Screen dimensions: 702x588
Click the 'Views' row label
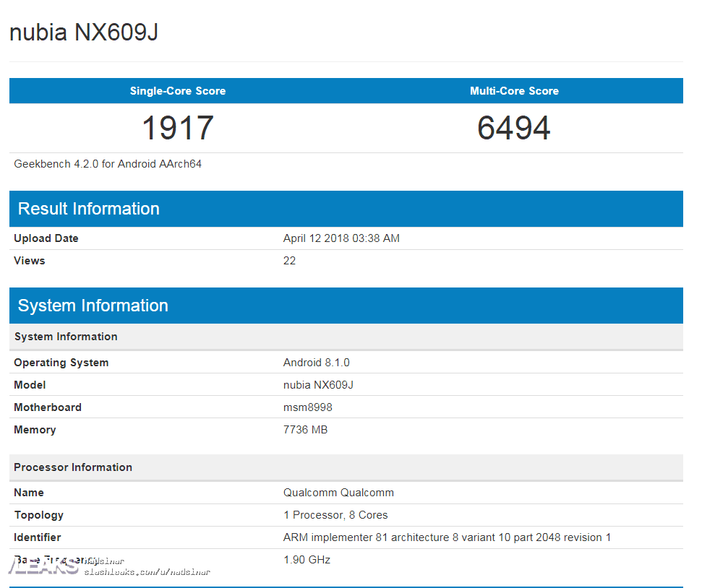pyautogui.click(x=30, y=261)
